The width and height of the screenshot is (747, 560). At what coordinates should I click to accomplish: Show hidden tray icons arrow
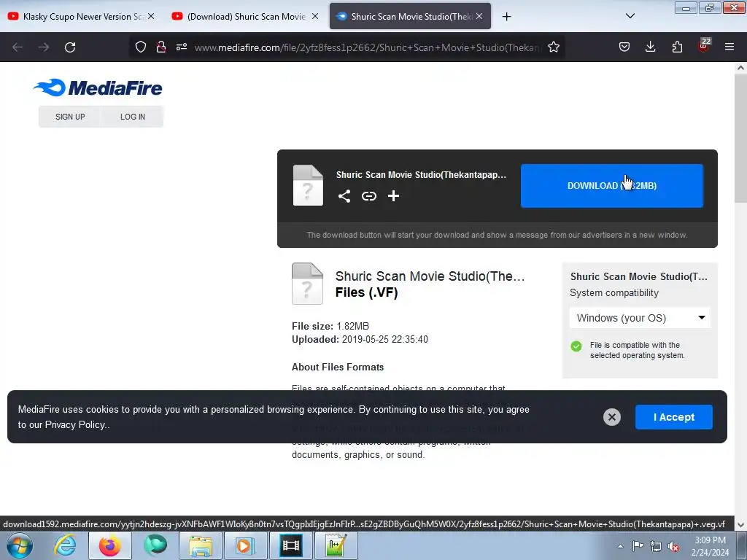pos(620,546)
